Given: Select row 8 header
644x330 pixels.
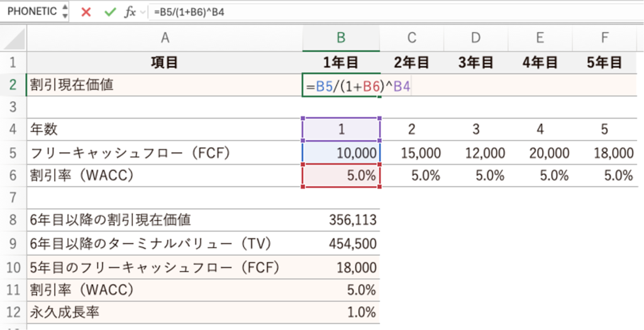Looking at the screenshot, I should click(13, 219).
